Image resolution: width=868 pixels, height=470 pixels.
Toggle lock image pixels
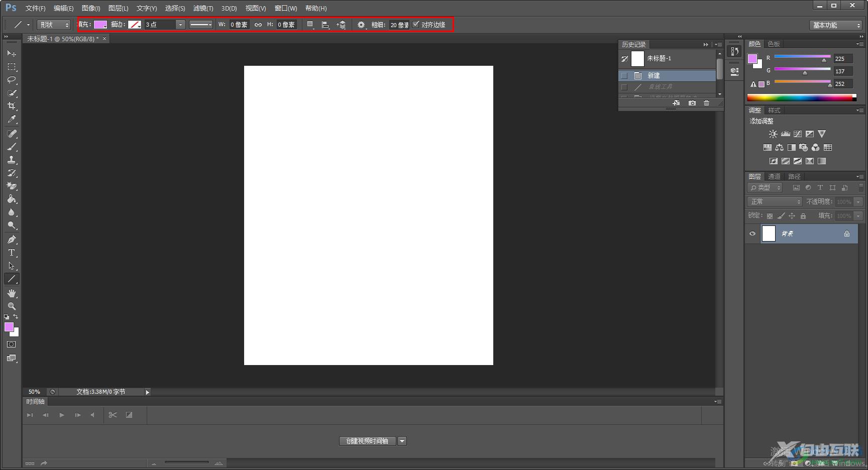pyautogui.click(x=781, y=216)
